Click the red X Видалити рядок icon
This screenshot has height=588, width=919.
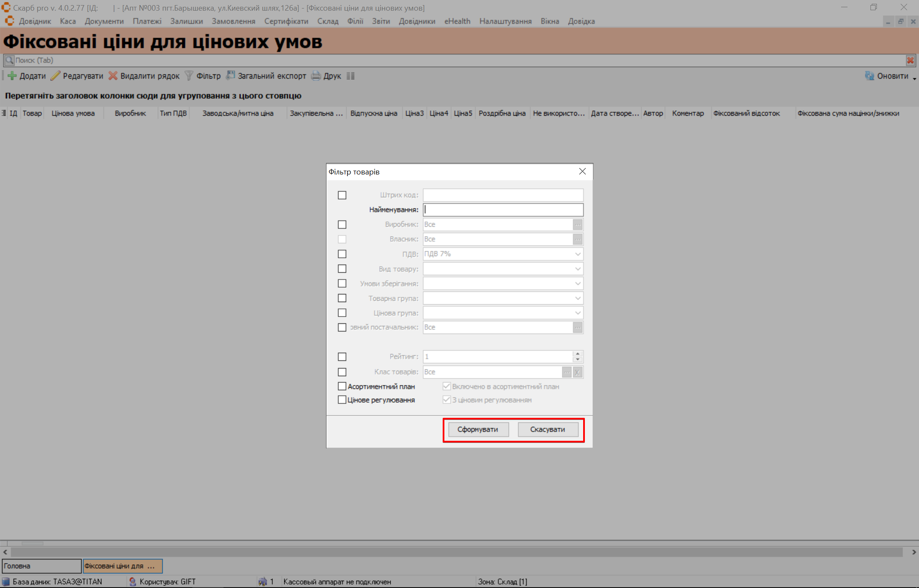[113, 76]
